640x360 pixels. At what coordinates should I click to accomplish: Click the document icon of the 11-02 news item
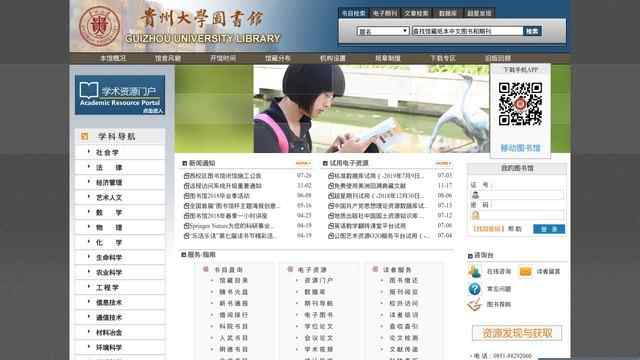click(187, 186)
